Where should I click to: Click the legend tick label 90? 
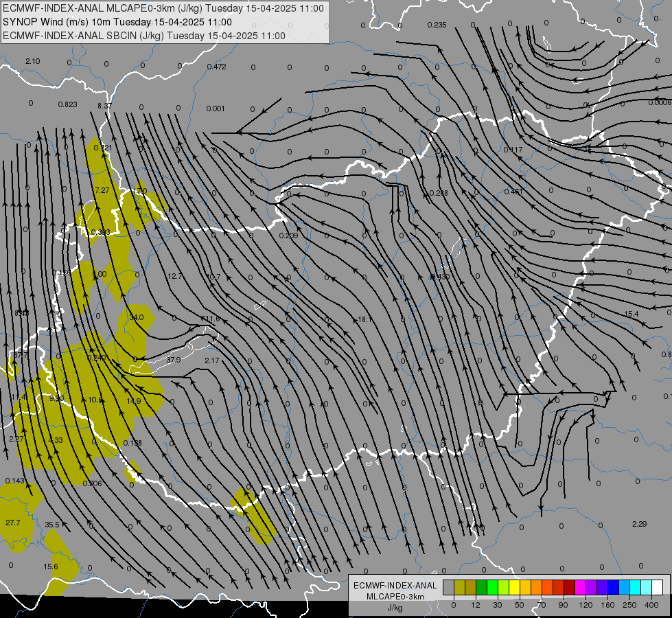(563, 605)
